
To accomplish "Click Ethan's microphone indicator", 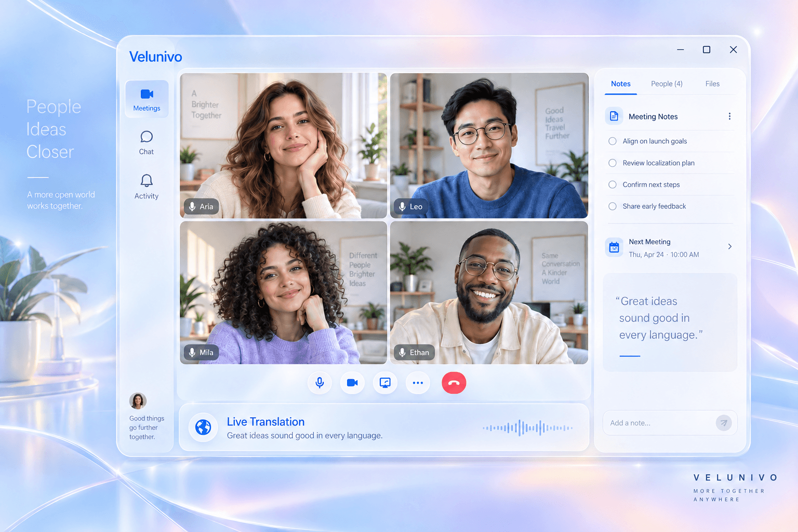I will 402,353.
